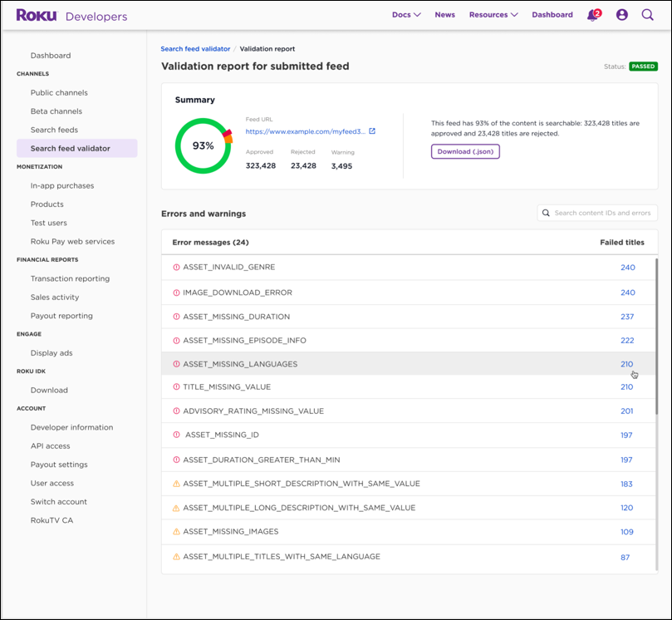Screen dimensions: 672x620
Task: Open Transaction reporting in sidebar
Action: click(70, 278)
